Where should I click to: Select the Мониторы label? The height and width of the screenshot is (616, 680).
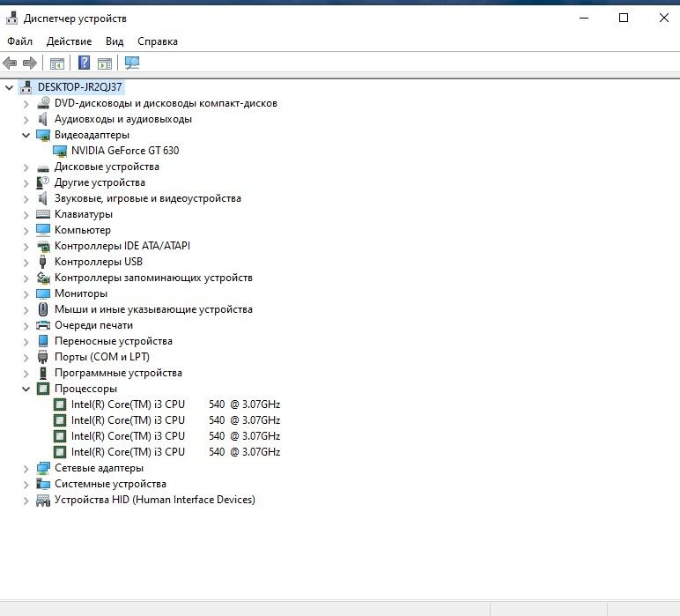pos(81,293)
